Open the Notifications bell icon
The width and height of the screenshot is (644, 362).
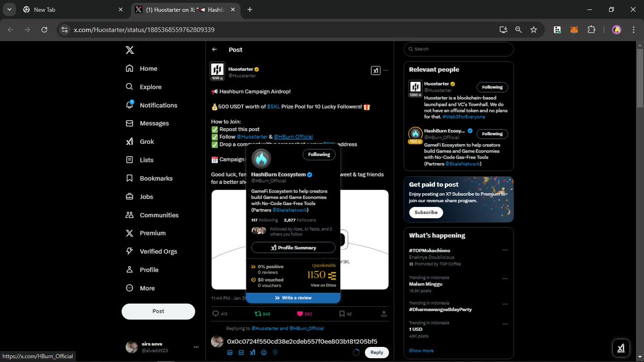click(129, 105)
